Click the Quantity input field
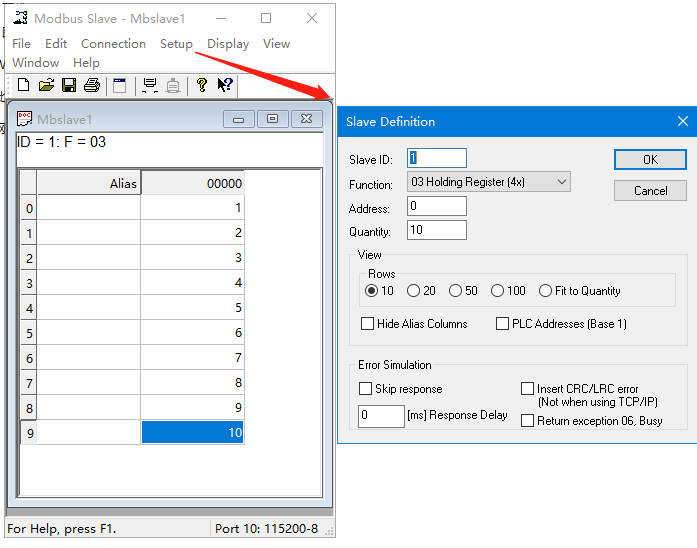This screenshot has width=697, height=548. (437, 231)
